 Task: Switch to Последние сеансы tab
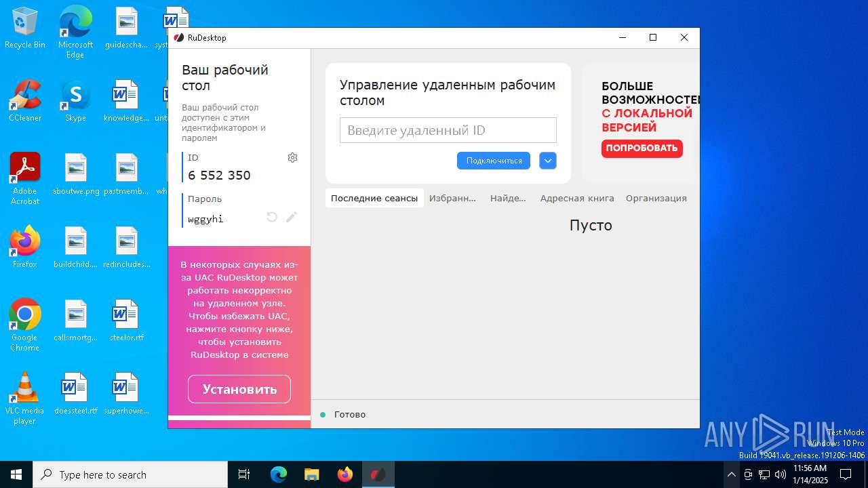(x=374, y=198)
